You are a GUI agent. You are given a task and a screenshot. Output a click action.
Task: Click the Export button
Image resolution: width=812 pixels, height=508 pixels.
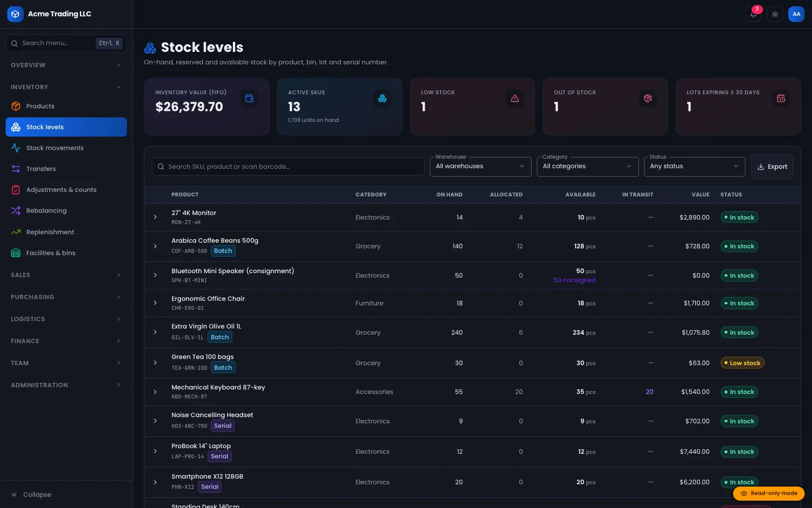point(772,167)
